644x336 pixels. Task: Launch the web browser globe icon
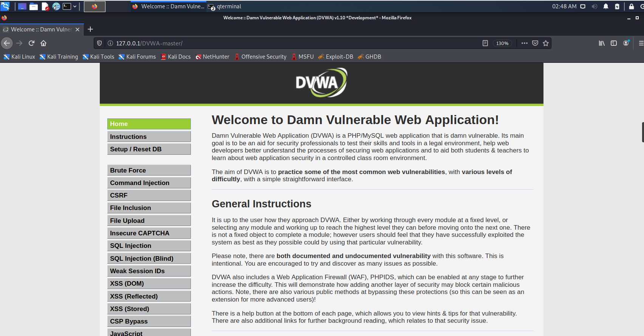56,6
